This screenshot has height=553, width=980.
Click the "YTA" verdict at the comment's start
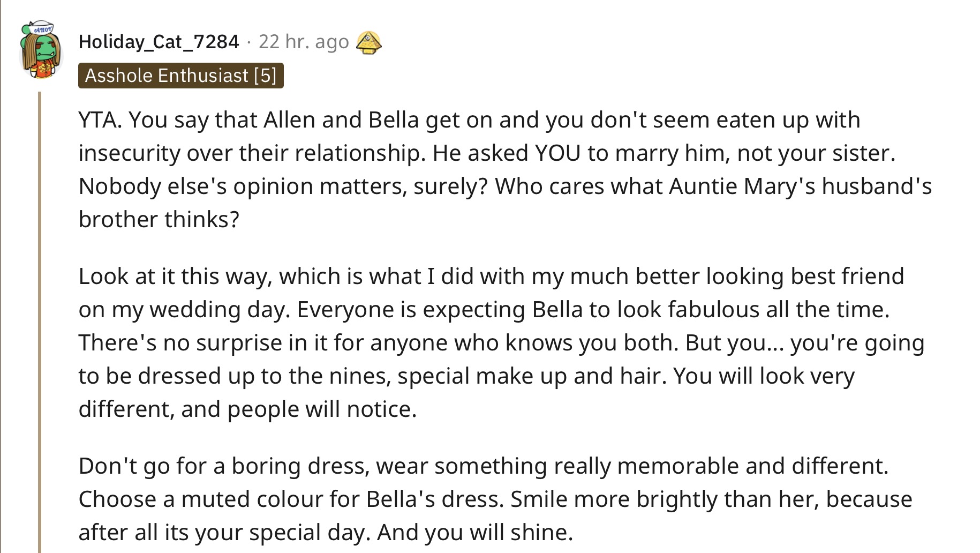(x=100, y=120)
